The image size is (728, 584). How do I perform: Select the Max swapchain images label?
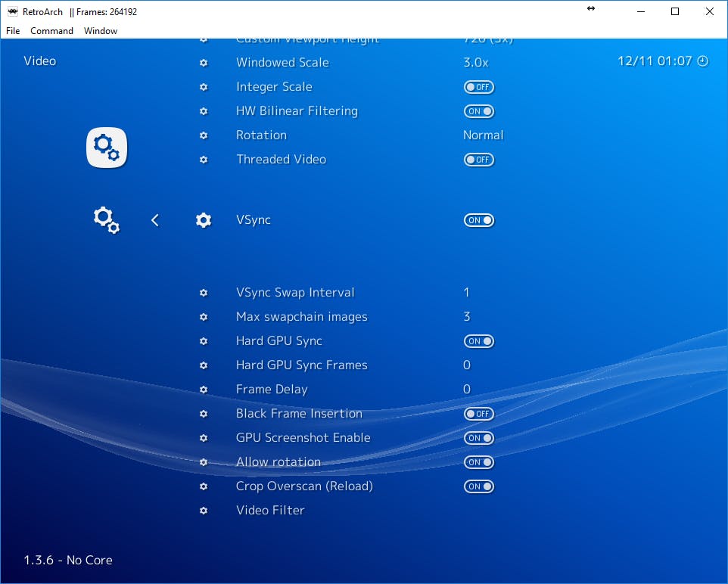pos(302,317)
